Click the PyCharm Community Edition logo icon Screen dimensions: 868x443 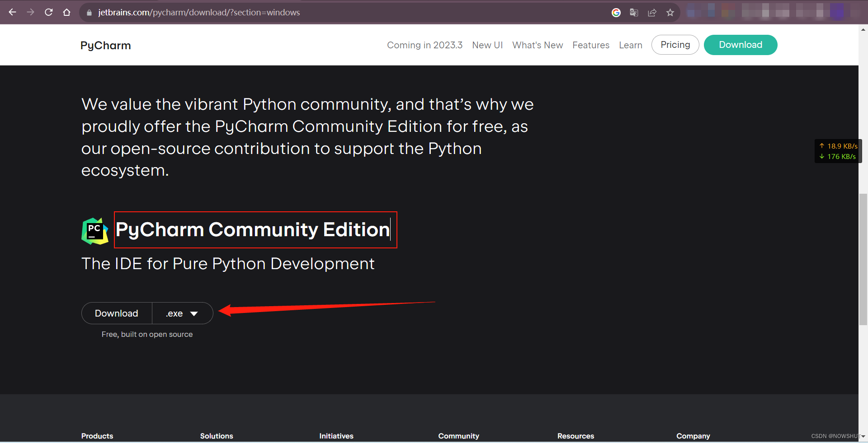tap(95, 231)
